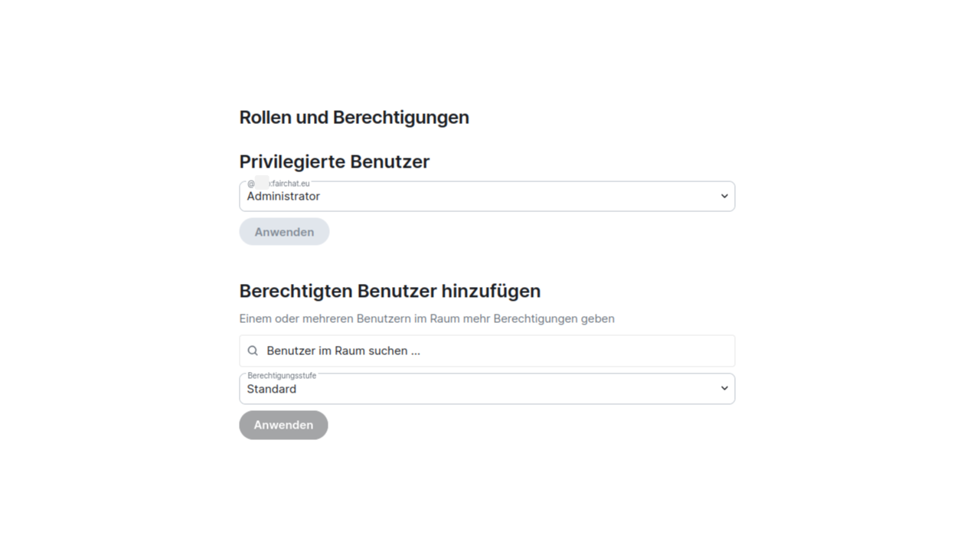Click Anwenden below Berechtigungsstufe dropdown

pyautogui.click(x=283, y=425)
